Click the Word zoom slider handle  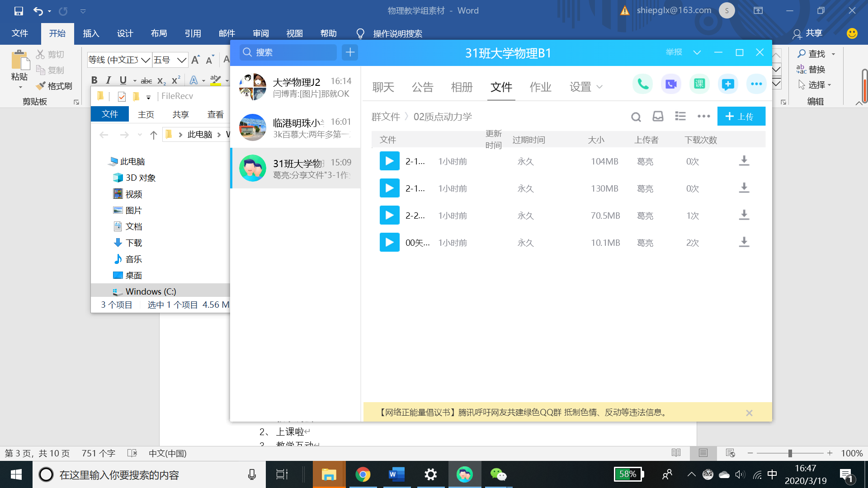pyautogui.click(x=790, y=453)
